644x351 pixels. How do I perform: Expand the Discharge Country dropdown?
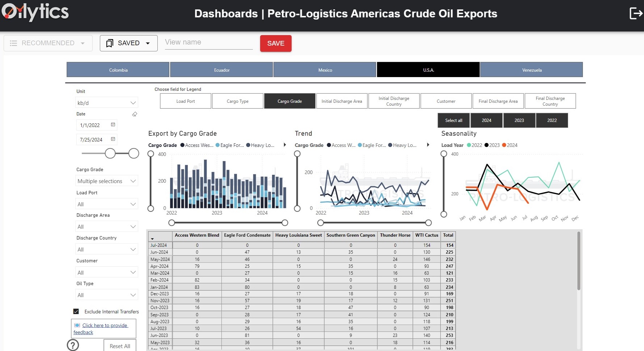coord(107,249)
